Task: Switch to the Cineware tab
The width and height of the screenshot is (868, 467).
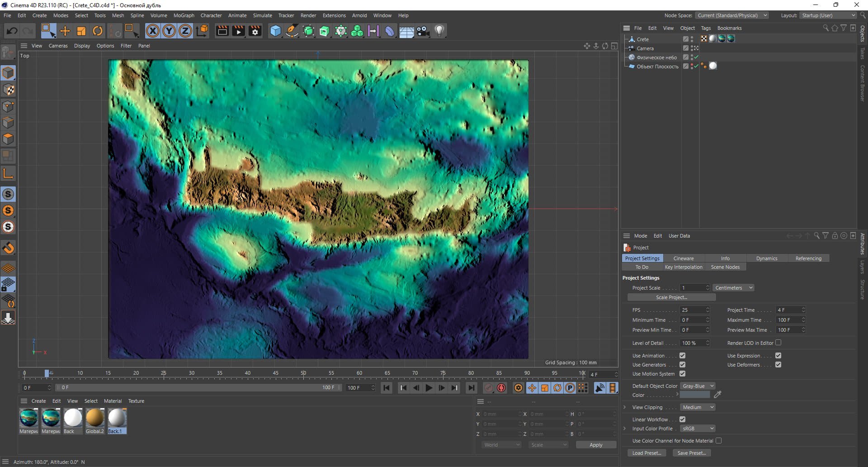Action: pos(684,258)
